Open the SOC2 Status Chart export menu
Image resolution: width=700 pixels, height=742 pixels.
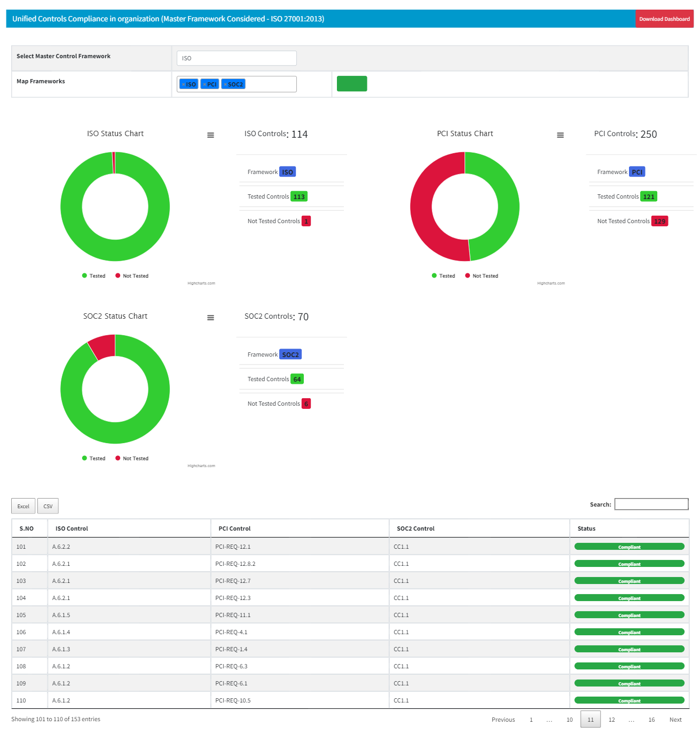coord(210,317)
